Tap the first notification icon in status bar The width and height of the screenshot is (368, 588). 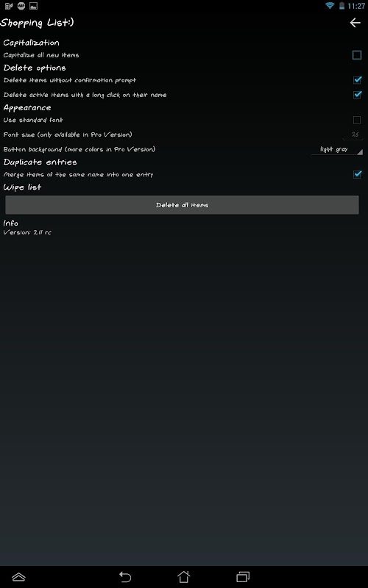[x=9, y=6]
